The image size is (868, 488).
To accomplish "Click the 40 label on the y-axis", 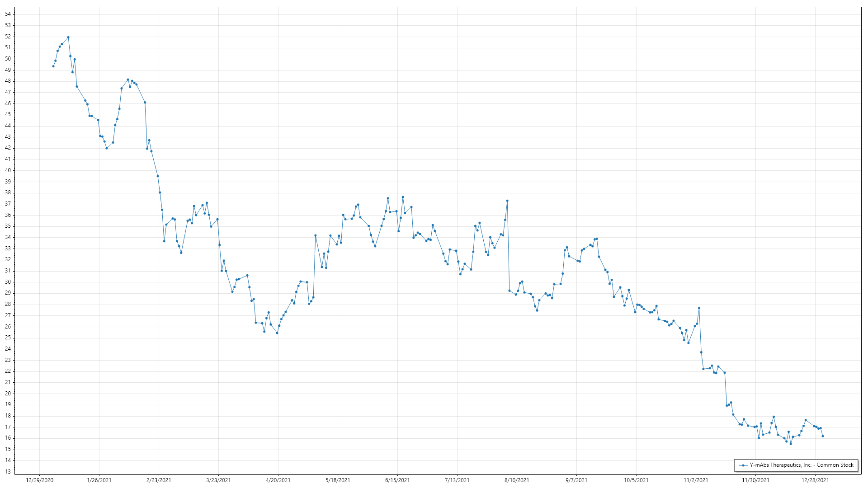I will pos(8,170).
